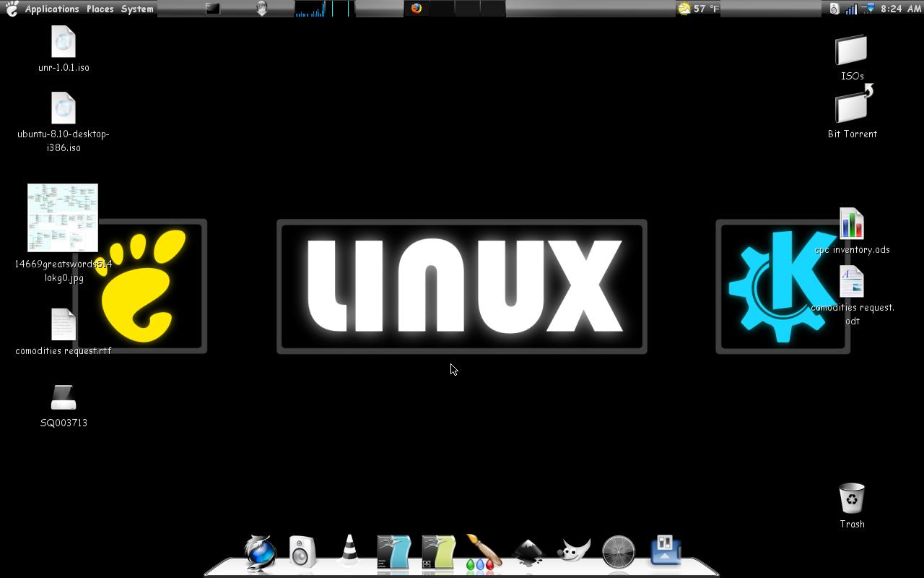Open the 57 °F weather applet
The height and width of the screenshot is (578, 924).
pos(698,9)
